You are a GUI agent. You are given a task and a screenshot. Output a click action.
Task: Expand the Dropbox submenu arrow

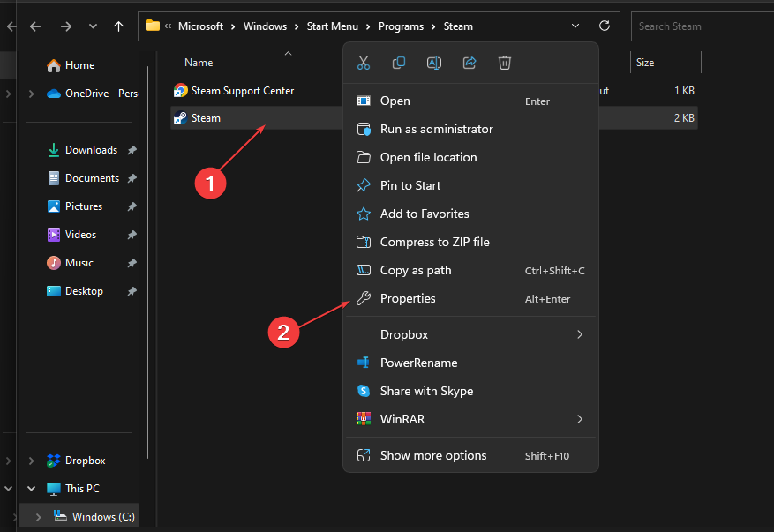tap(580, 334)
